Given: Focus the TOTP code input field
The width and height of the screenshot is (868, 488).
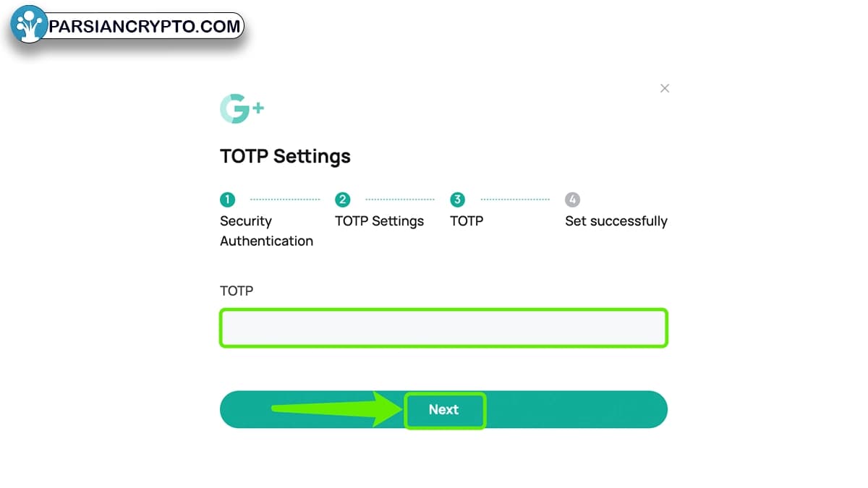Looking at the screenshot, I should click(443, 328).
